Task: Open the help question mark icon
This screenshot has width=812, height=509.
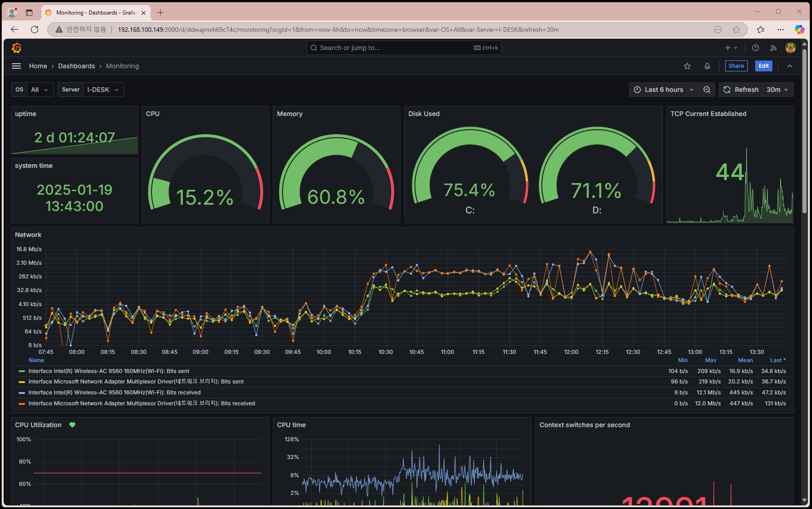Action: [756, 48]
